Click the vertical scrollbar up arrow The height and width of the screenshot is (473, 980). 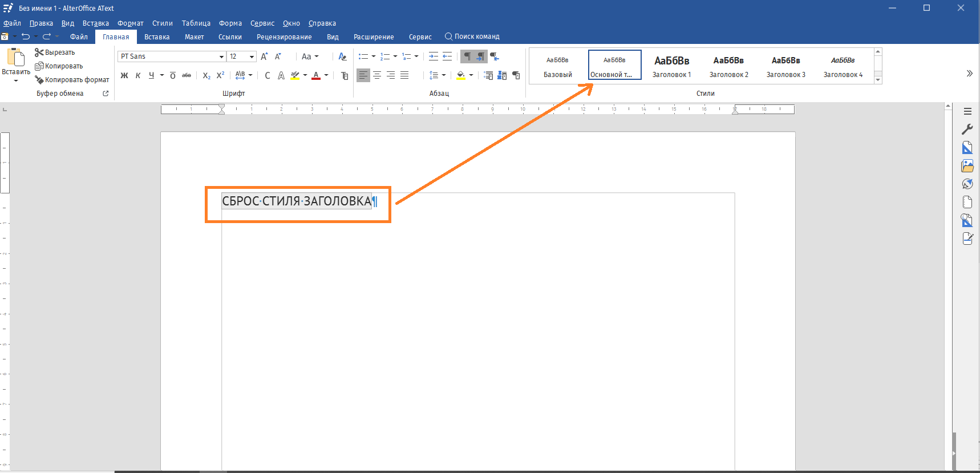click(x=948, y=106)
